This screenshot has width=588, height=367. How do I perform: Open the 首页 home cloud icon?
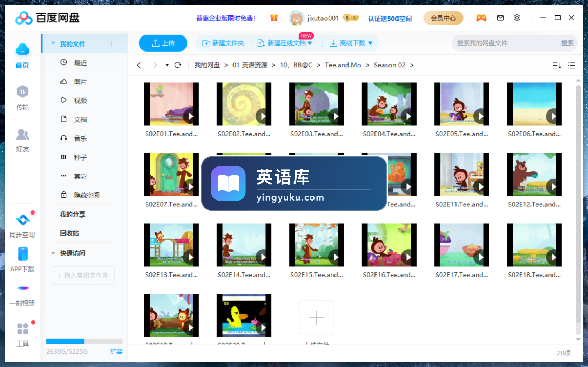(x=22, y=50)
